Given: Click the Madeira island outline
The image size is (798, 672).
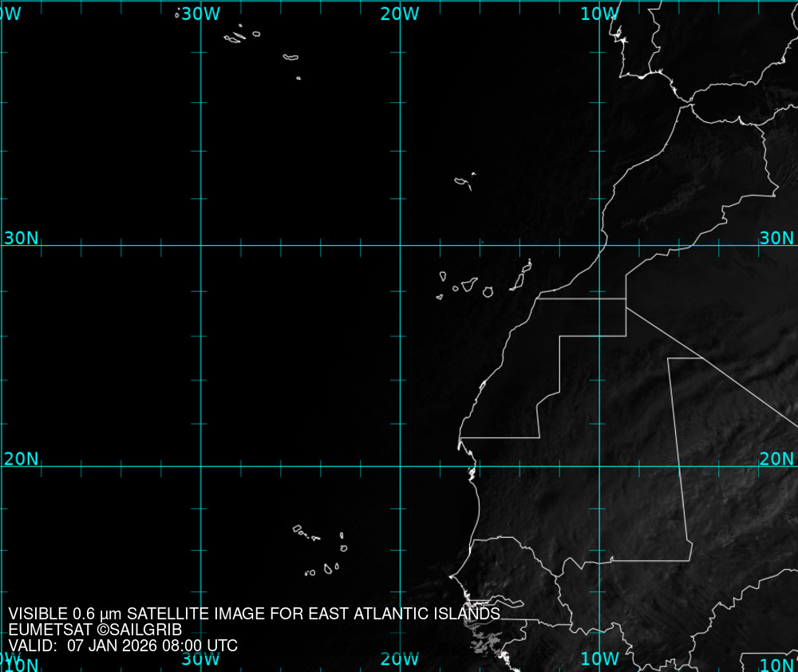Looking at the screenshot, I should (x=462, y=182).
